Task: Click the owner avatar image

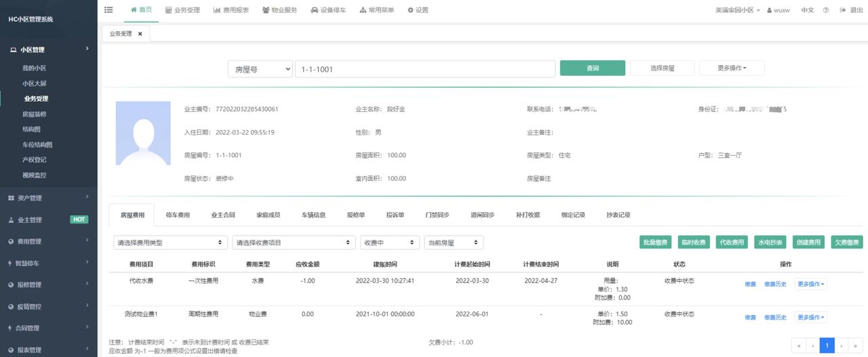Action: coord(143,133)
